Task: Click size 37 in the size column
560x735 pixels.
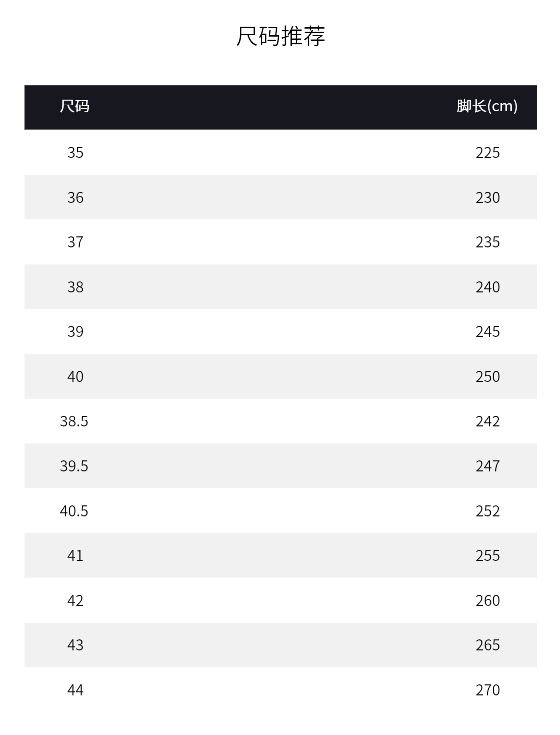Action: click(75, 242)
